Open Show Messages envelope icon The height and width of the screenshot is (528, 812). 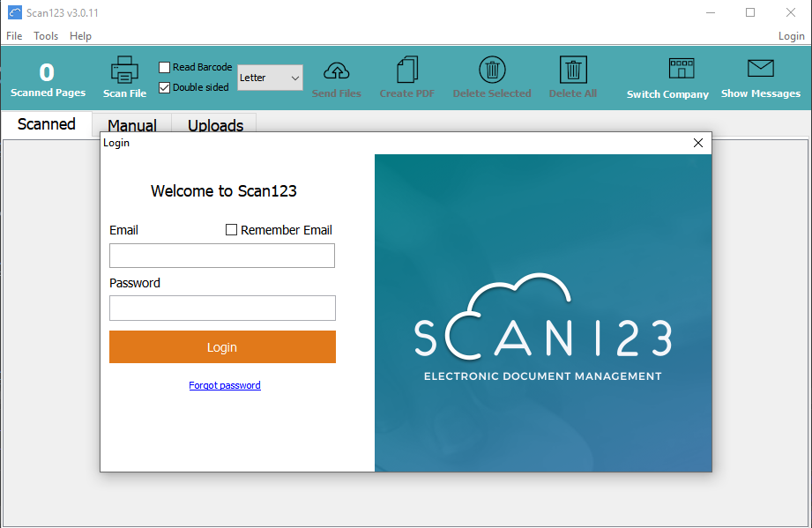click(x=760, y=69)
